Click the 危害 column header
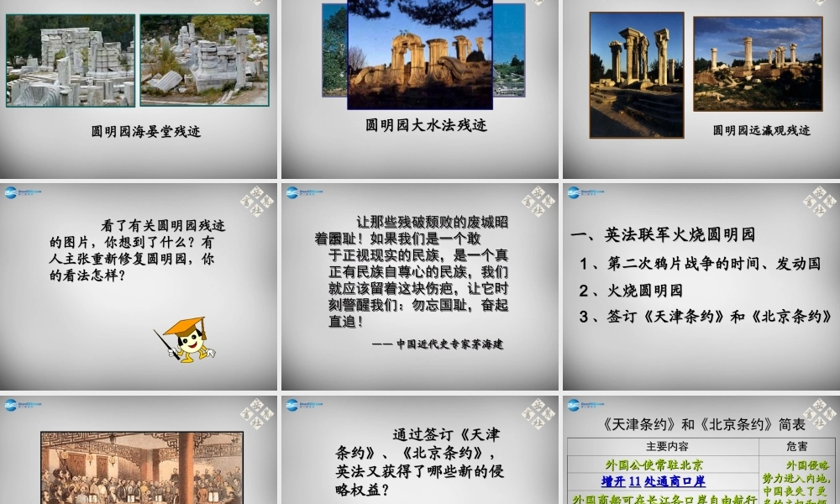Viewport: 840px width, 504px height. pos(797,446)
